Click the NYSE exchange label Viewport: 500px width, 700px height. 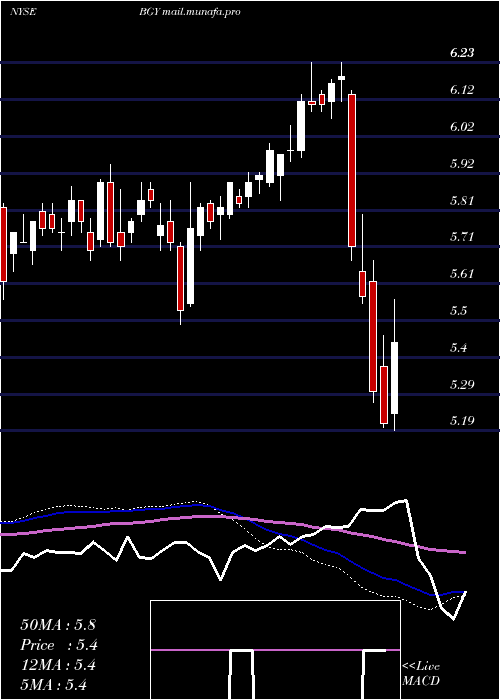click(x=23, y=12)
